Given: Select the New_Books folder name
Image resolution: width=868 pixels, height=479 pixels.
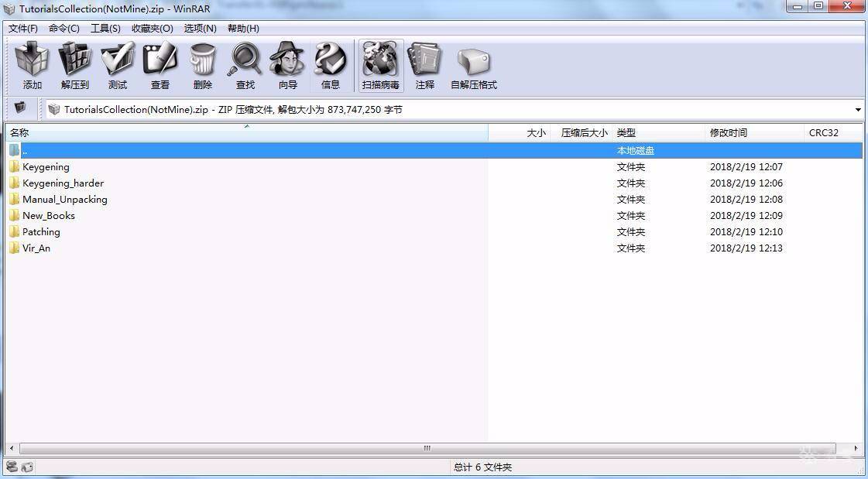Looking at the screenshot, I should [49, 215].
